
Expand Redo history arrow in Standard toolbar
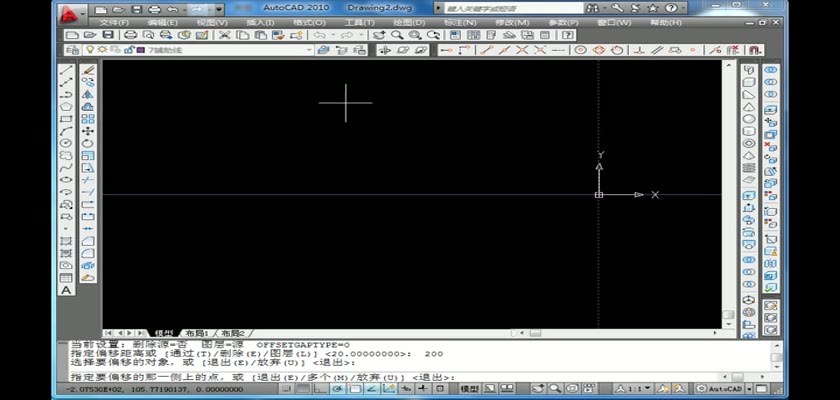[x=361, y=35]
